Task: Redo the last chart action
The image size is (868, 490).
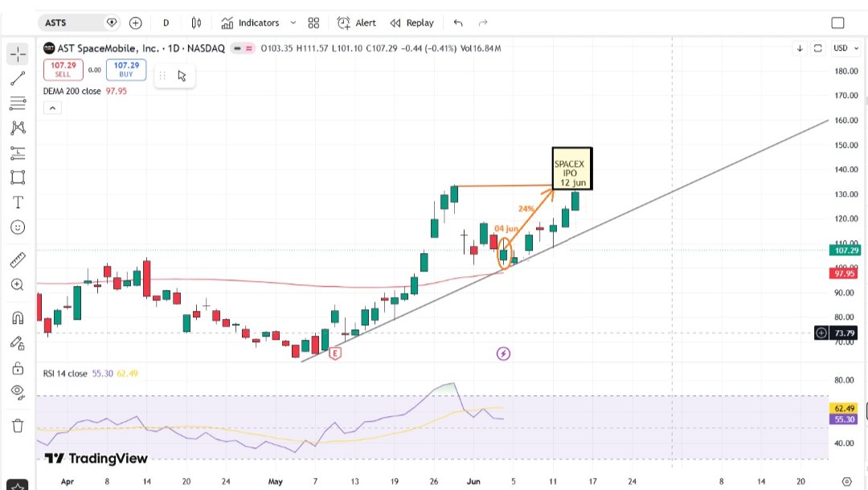Action: tap(483, 22)
